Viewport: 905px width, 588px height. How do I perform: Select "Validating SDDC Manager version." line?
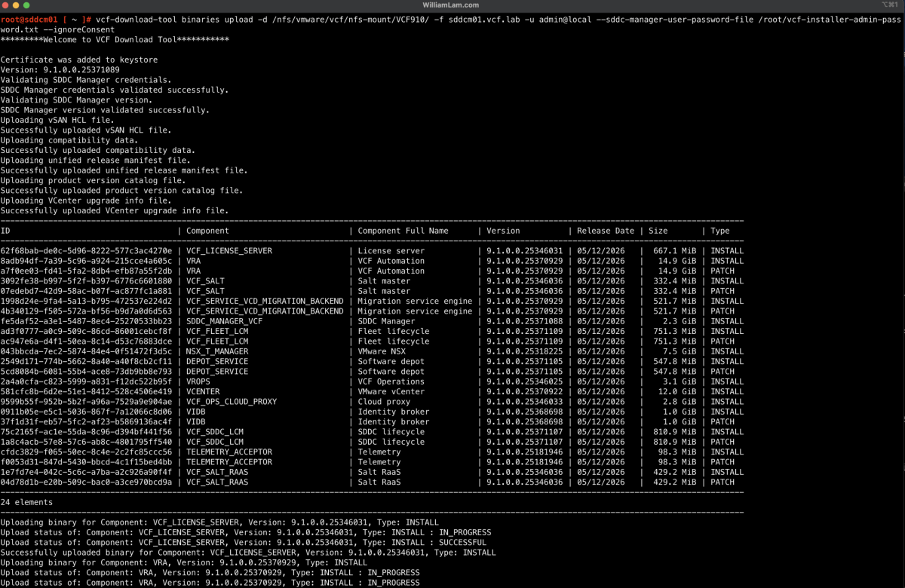pyautogui.click(x=76, y=100)
